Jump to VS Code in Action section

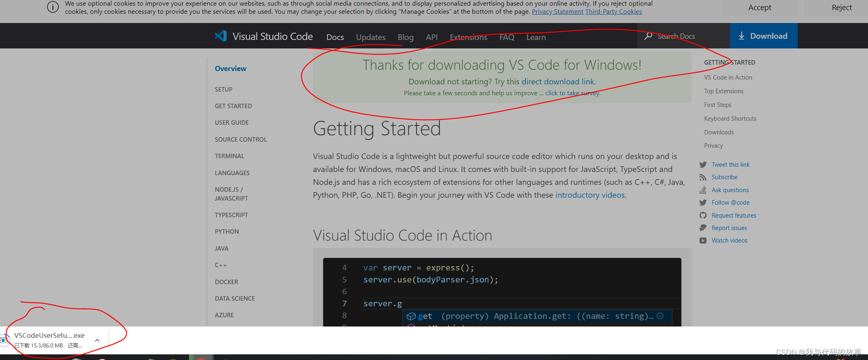pyautogui.click(x=728, y=77)
